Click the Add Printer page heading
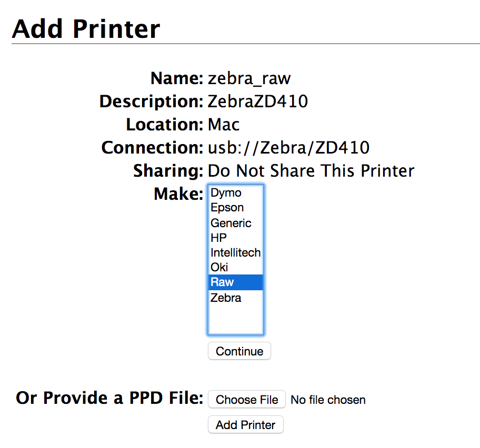The width and height of the screenshot is (480, 448). (x=86, y=28)
